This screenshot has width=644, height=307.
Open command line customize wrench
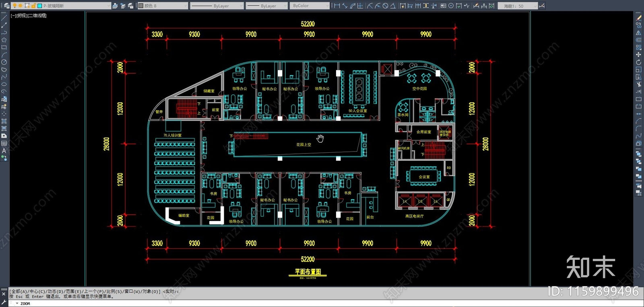tap(4, 302)
